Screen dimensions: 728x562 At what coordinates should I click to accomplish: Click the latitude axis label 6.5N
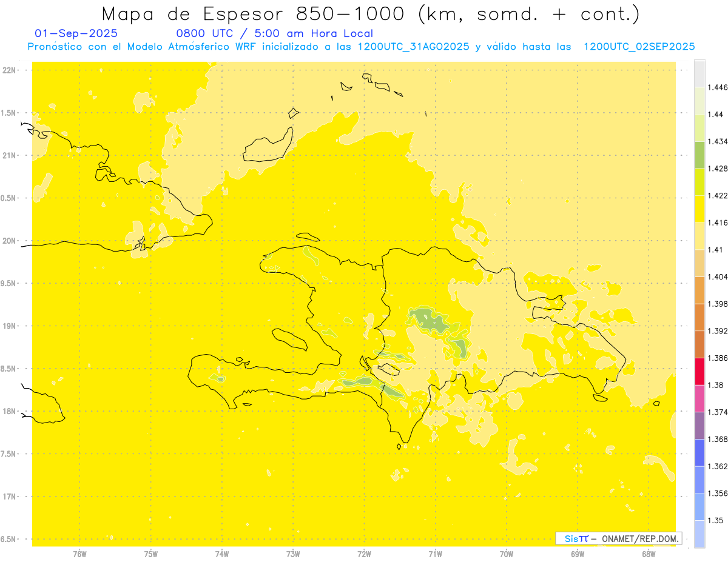[8, 540]
